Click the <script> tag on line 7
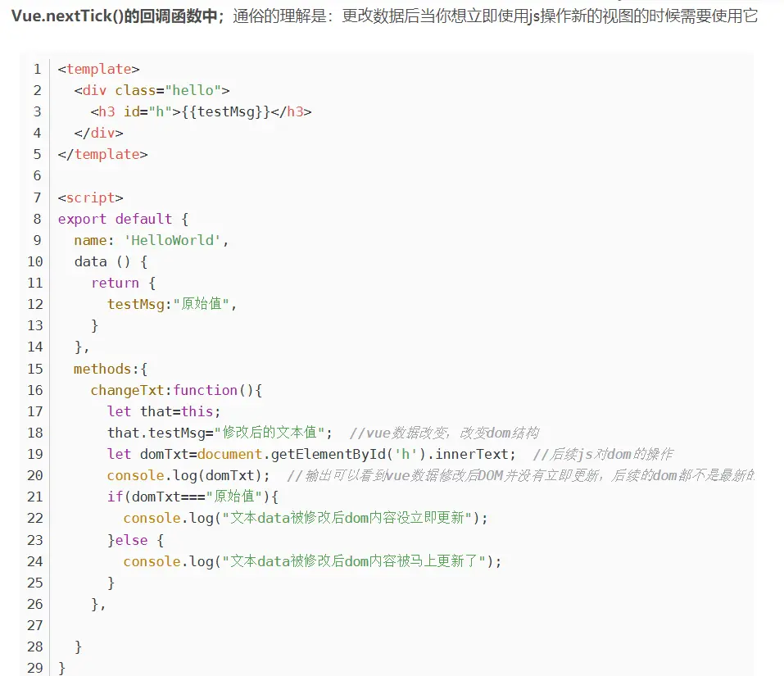 [90, 197]
